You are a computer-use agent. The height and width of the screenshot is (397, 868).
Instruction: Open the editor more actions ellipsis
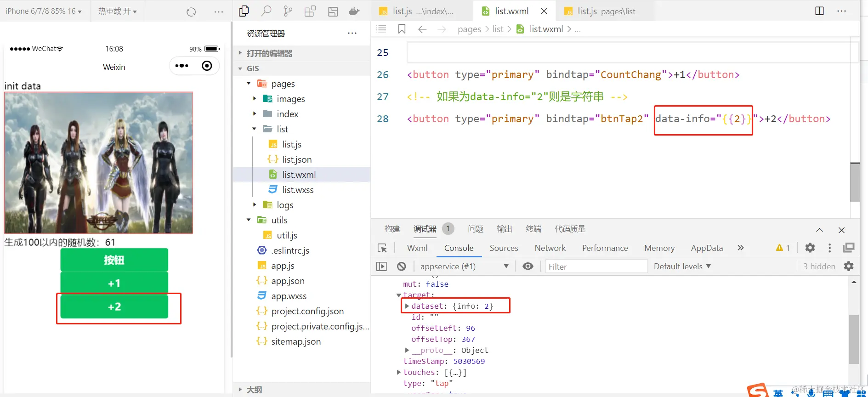tap(841, 11)
